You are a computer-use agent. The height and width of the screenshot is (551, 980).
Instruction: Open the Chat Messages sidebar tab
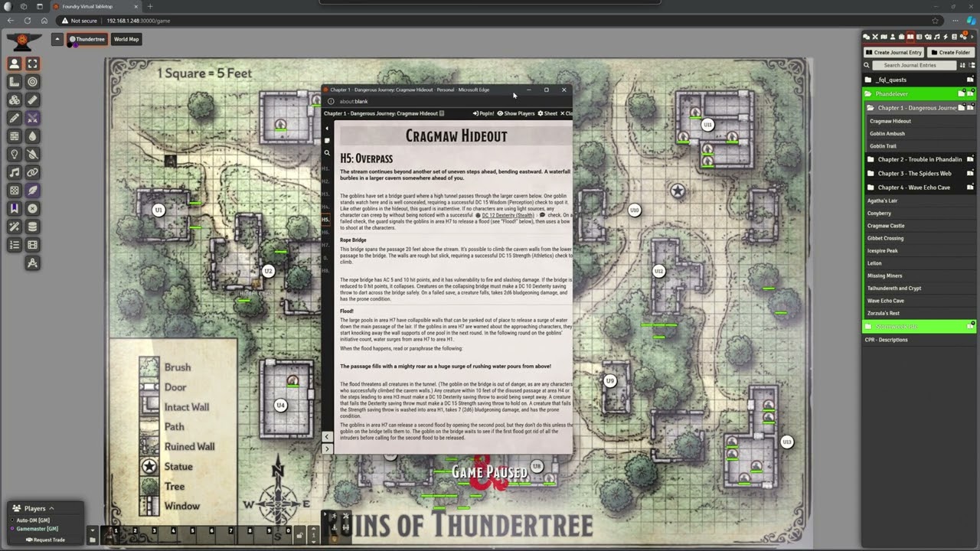pos(867,37)
